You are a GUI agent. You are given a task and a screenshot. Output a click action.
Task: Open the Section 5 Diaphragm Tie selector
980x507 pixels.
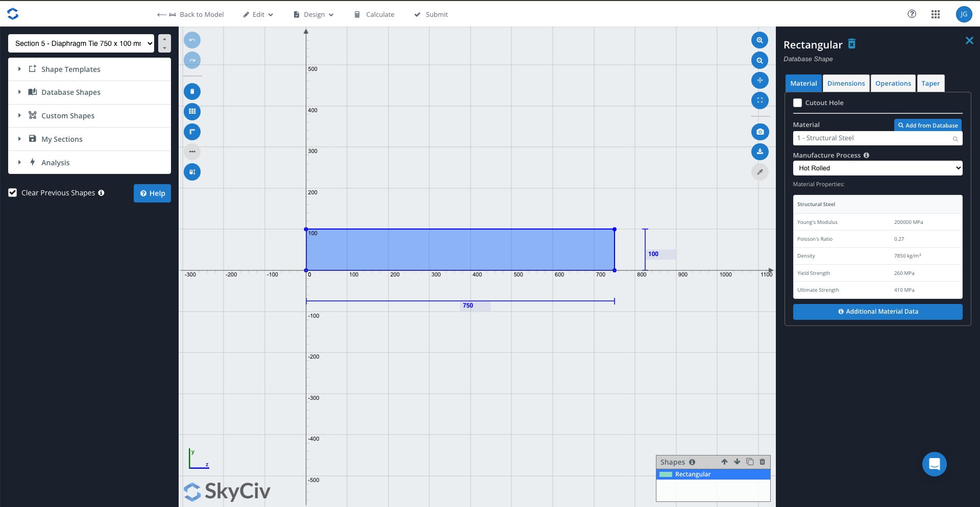pyautogui.click(x=81, y=44)
